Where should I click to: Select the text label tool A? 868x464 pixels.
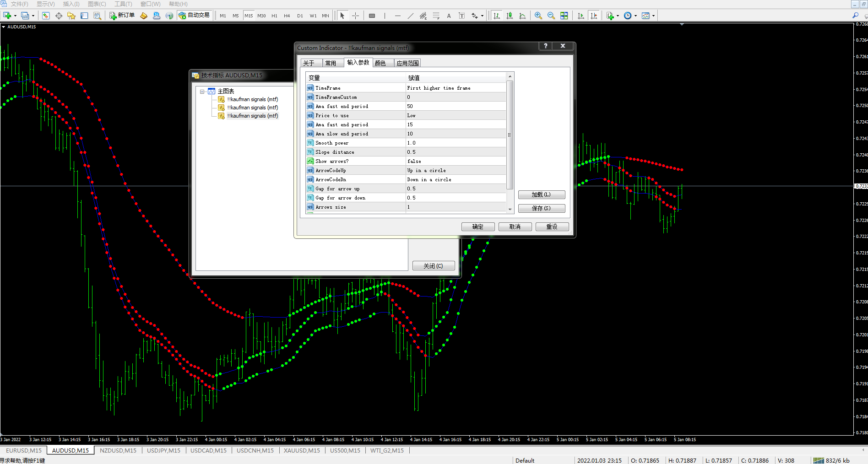449,16
